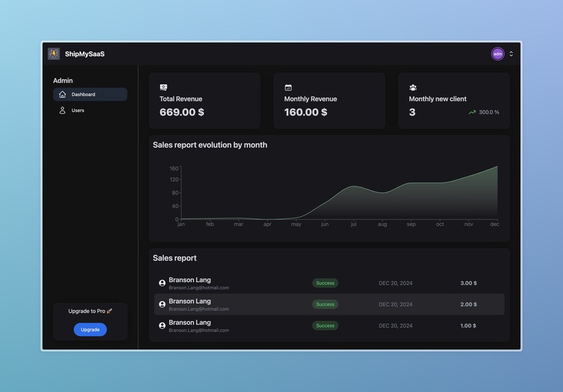The width and height of the screenshot is (563, 392).
Task: Click avatar icon in the 2.00 $ row
Action: (x=162, y=304)
